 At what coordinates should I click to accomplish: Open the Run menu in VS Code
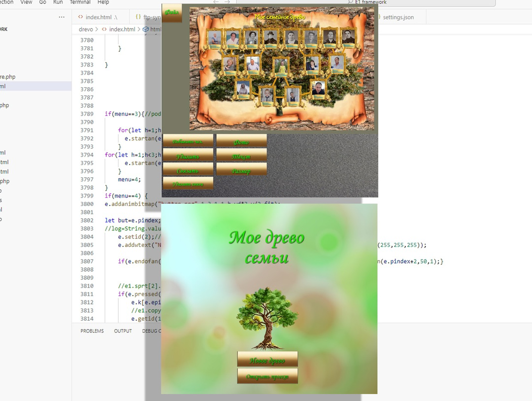(58, 2)
